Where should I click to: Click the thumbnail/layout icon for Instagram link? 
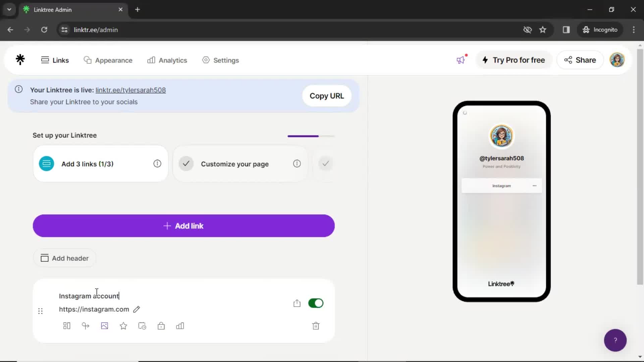(66, 326)
